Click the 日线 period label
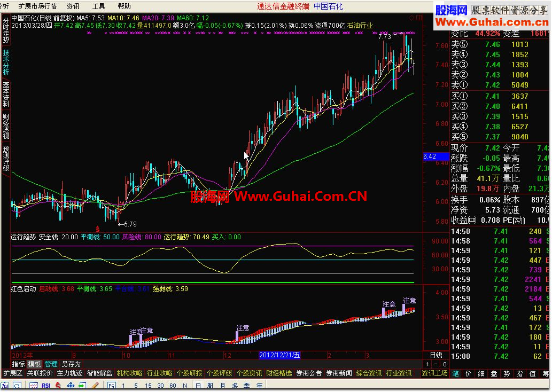This screenshot has width=552, height=392. click(436, 355)
